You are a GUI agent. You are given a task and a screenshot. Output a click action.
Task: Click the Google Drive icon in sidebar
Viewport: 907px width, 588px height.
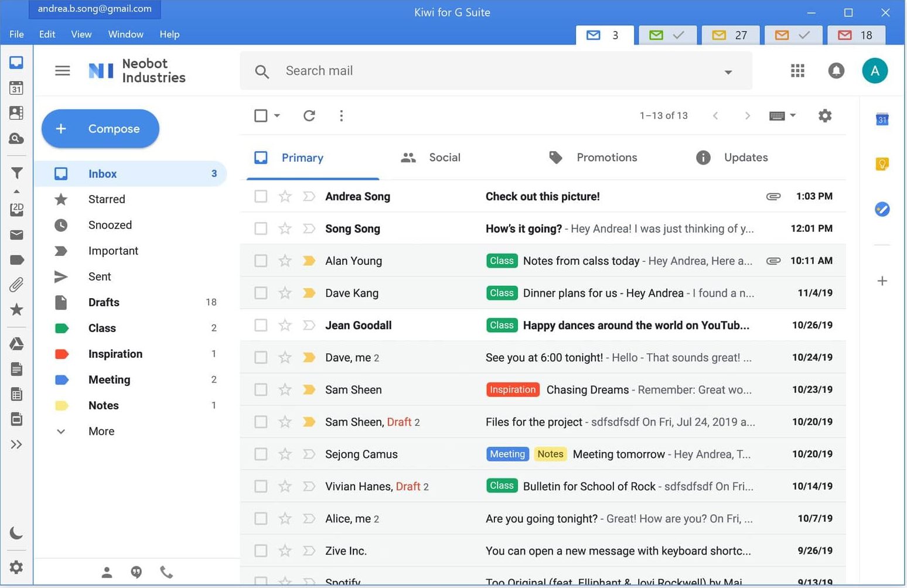(x=16, y=344)
